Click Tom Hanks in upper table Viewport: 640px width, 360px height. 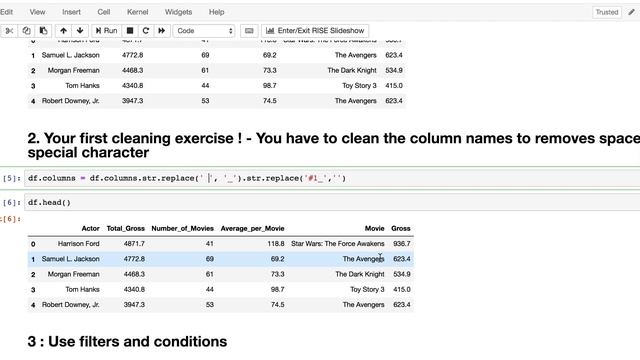(x=82, y=86)
